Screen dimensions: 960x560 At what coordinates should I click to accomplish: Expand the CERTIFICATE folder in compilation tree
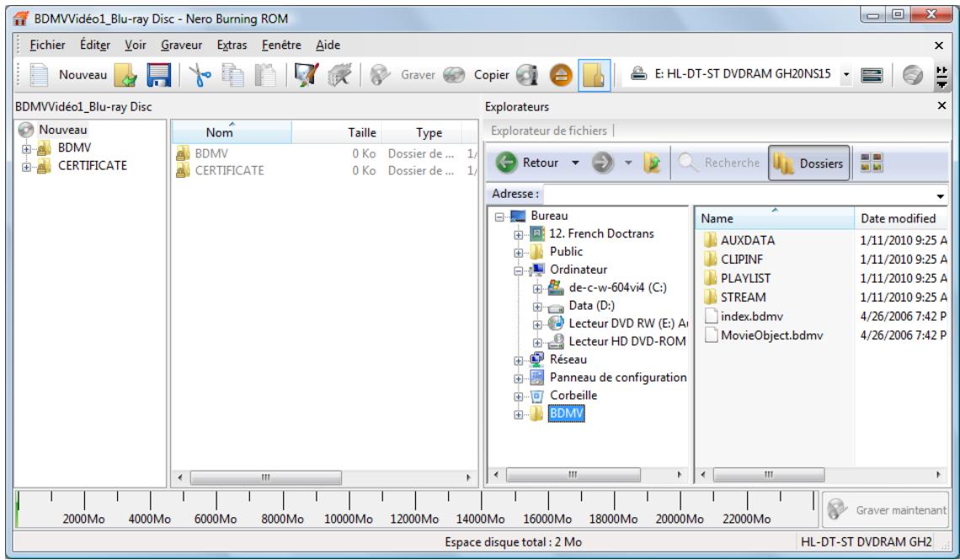[26, 167]
